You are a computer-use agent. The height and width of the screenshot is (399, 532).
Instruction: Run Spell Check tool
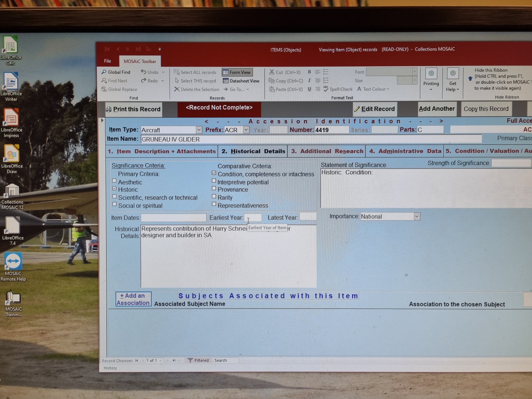(338, 89)
